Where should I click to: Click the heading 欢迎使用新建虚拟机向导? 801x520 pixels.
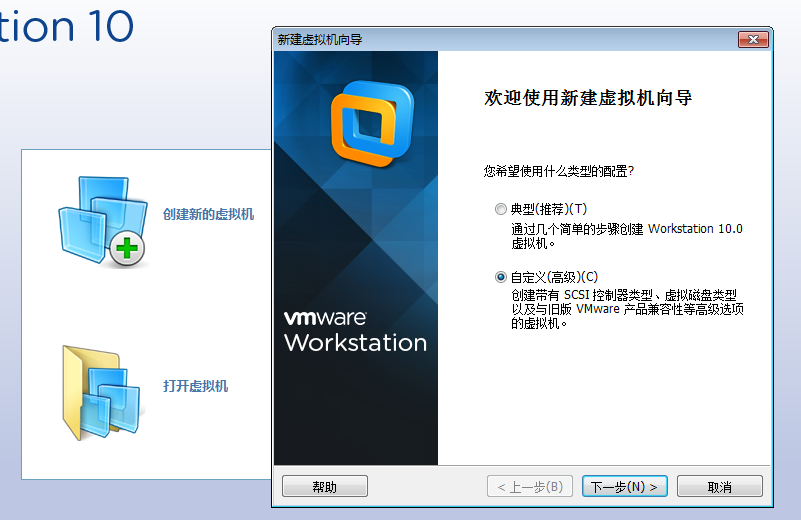coord(588,98)
